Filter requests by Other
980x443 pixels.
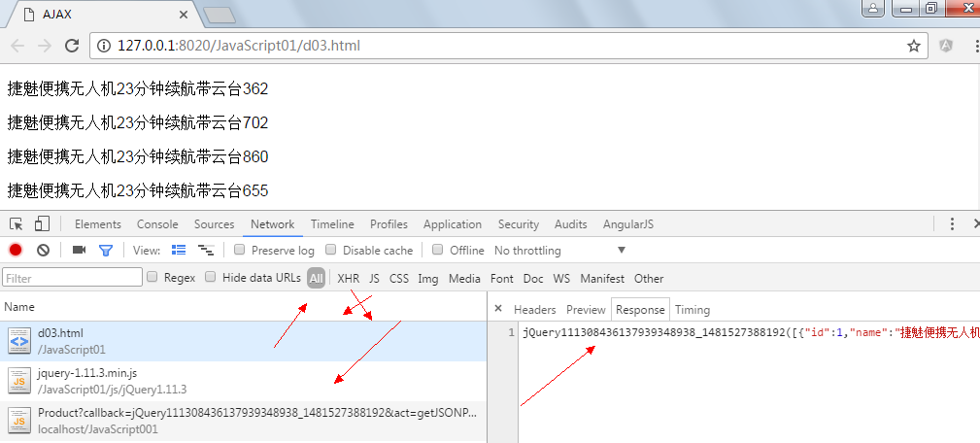(649, 278)
